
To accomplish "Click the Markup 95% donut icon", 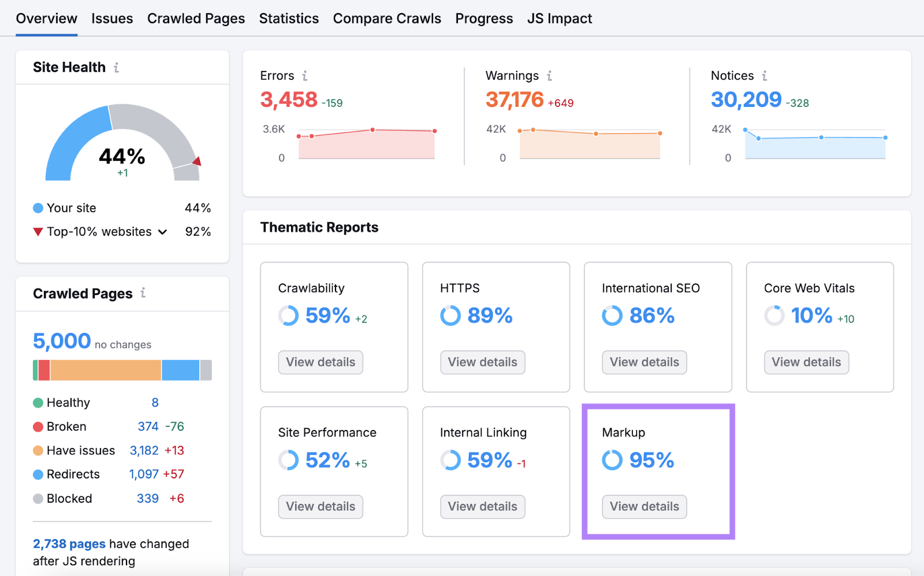I will [612, 460].
